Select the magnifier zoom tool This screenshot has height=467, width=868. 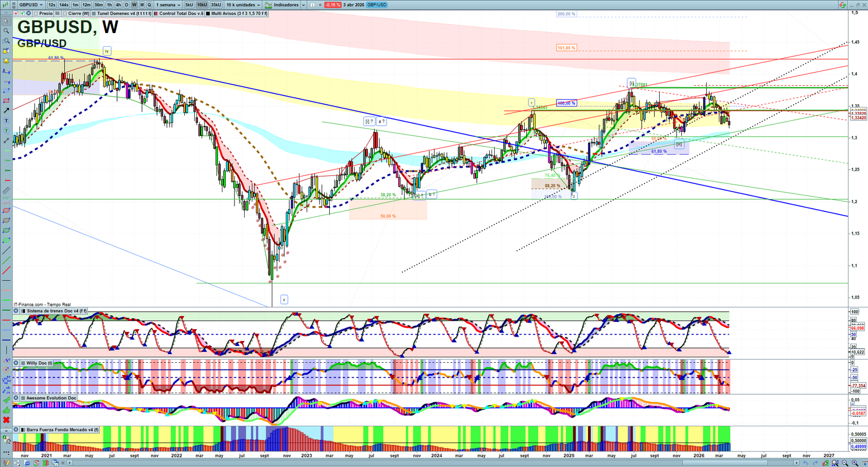[6, 31]
